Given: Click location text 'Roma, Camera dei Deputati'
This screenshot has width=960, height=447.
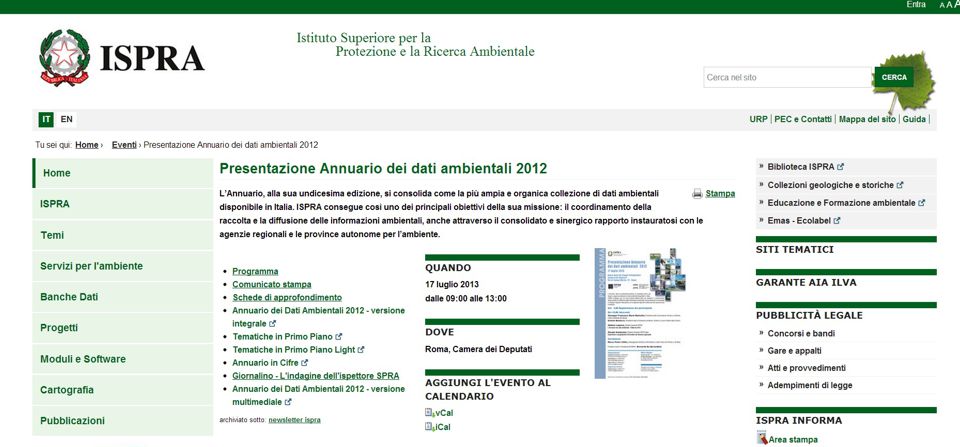Looking at the screenshot, I should click(479, 349).
